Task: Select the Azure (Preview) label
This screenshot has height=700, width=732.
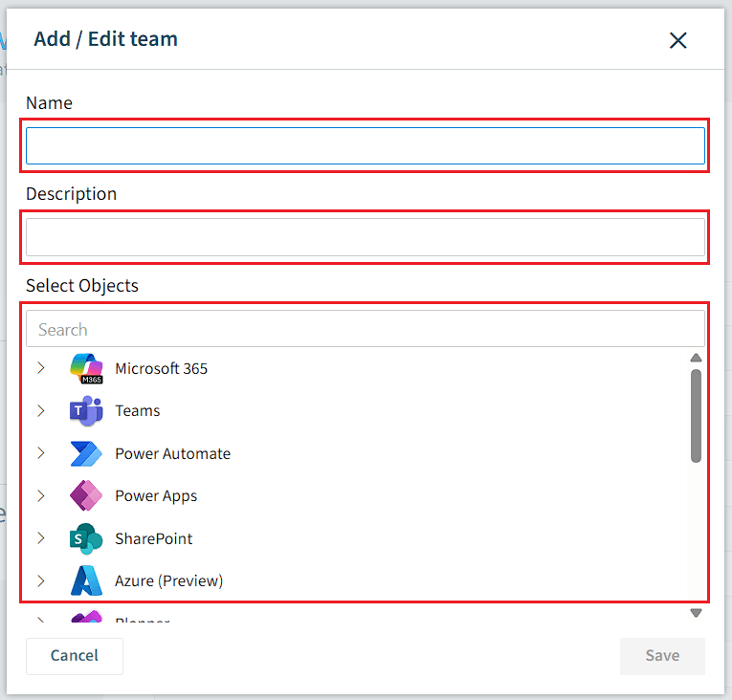Action: pos(169,581)
